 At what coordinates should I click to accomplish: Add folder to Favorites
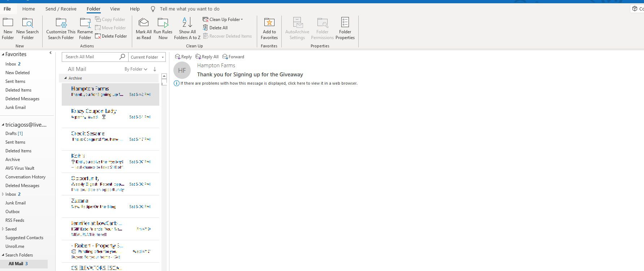[x=269, y=29]
